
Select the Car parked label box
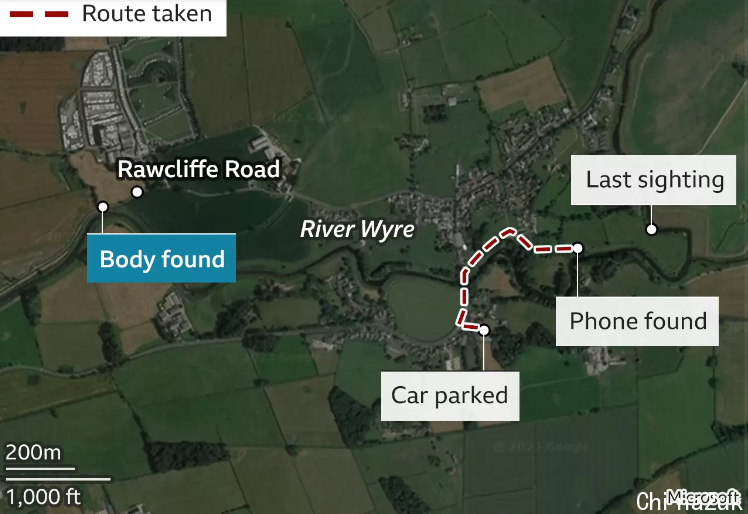(450, 396)
